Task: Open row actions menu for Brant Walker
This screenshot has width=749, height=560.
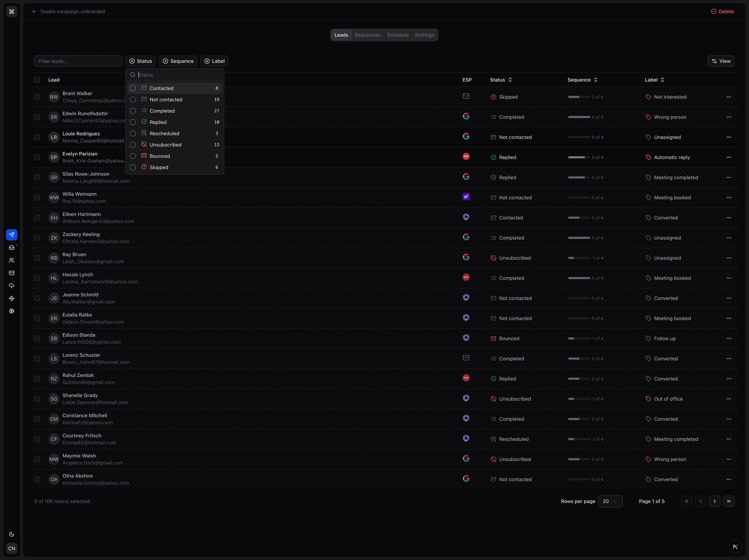Action: [729, 97]
